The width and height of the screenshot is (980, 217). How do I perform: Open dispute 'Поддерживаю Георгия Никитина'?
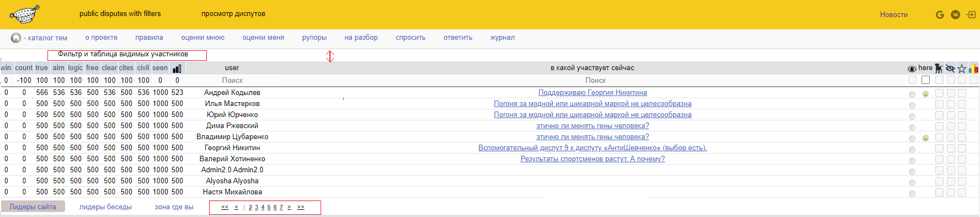[x=593, y=93]
